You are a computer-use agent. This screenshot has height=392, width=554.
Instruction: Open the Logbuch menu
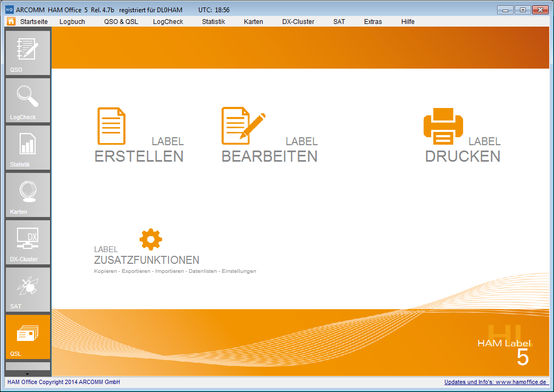(72, 22)
